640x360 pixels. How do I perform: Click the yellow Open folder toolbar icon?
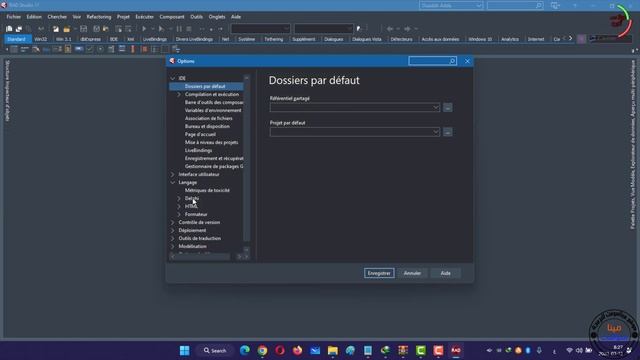click(66, 29)
